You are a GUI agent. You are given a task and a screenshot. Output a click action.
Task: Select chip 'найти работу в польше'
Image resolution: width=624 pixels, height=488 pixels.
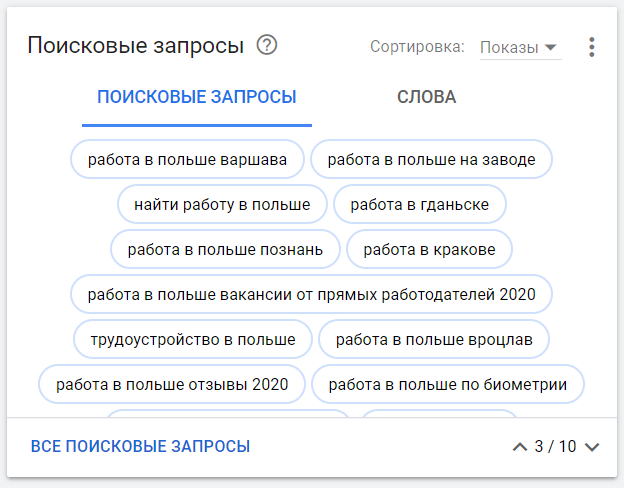pyautogui.click(x=222, y=204)
